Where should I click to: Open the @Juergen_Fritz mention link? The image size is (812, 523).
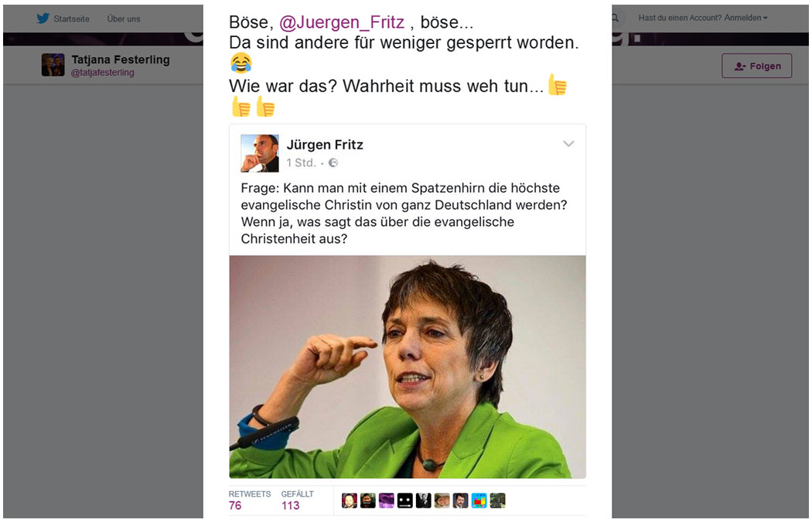tap(342, 22)
